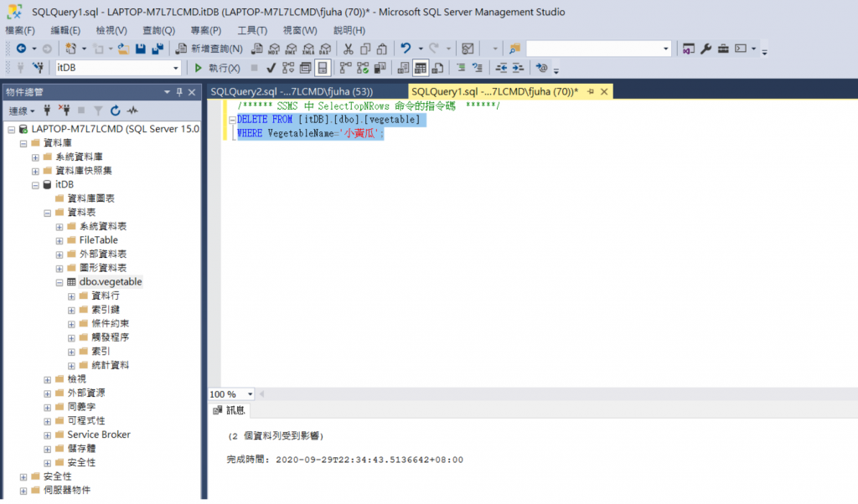The width and height of the screenshot is (858, 504).
Task: Collapse the LAPTOP-M7L7LCMD server node
Action: pos(11,130)
